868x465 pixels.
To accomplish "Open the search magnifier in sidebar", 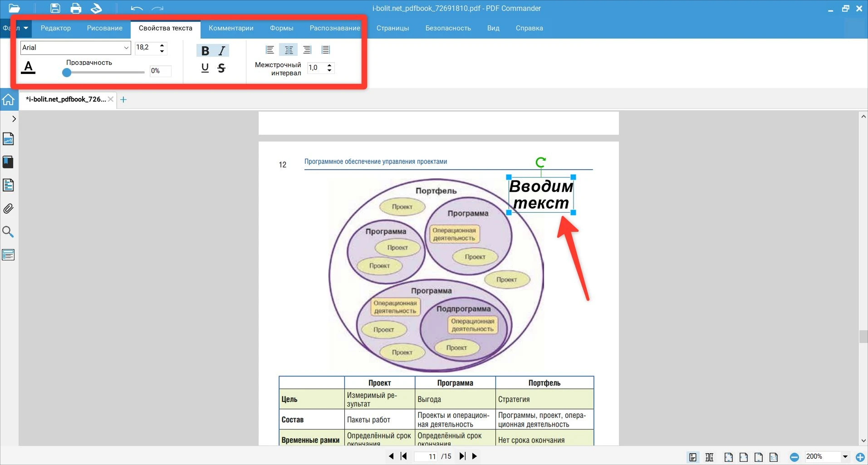I will point(8,232).
